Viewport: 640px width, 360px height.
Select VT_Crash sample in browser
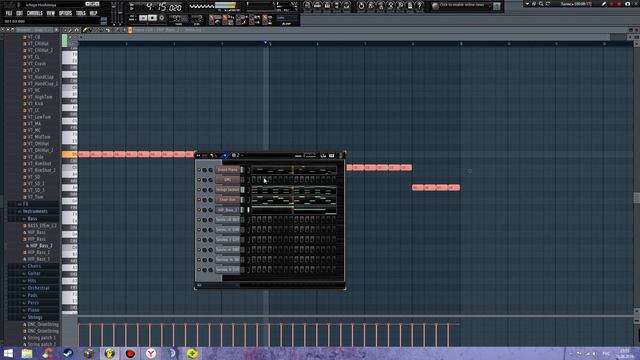pyautogui.click(x=37, y=64)
